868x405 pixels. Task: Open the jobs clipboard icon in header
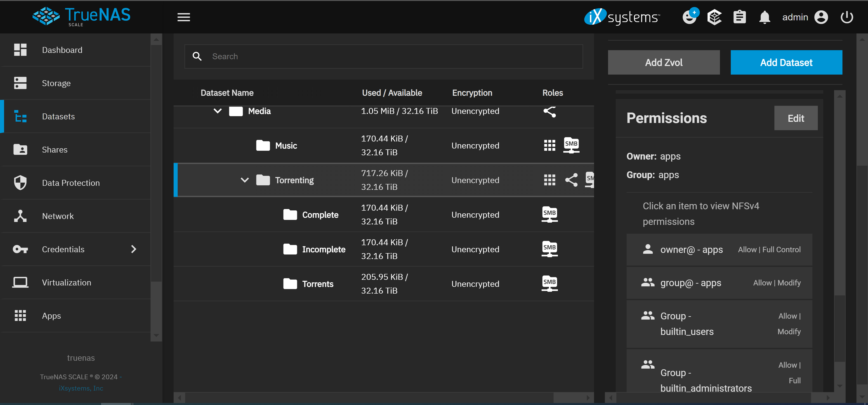[x=740, y=17]
